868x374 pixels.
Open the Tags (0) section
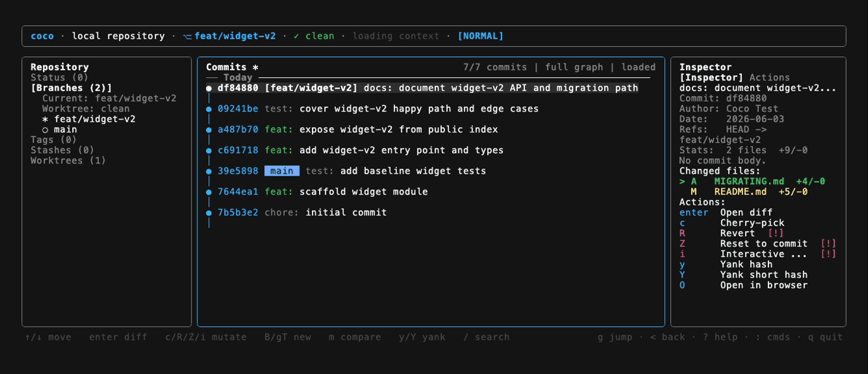coord(53,139)
